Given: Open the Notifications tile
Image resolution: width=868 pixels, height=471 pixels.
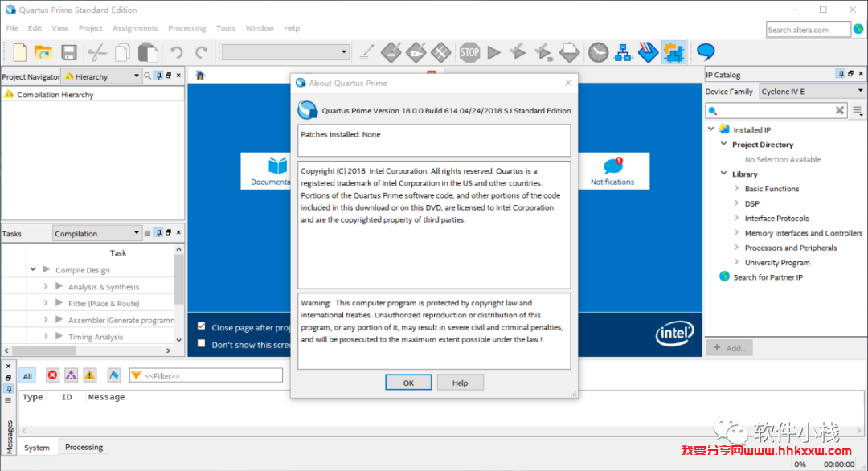Looking at the screenshot, I should coord(612,171).
